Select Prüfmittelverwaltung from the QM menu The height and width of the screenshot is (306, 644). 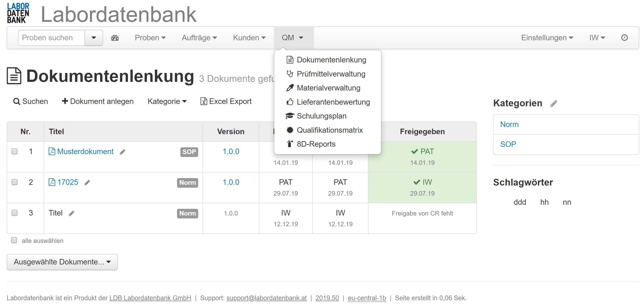[331, 74]
